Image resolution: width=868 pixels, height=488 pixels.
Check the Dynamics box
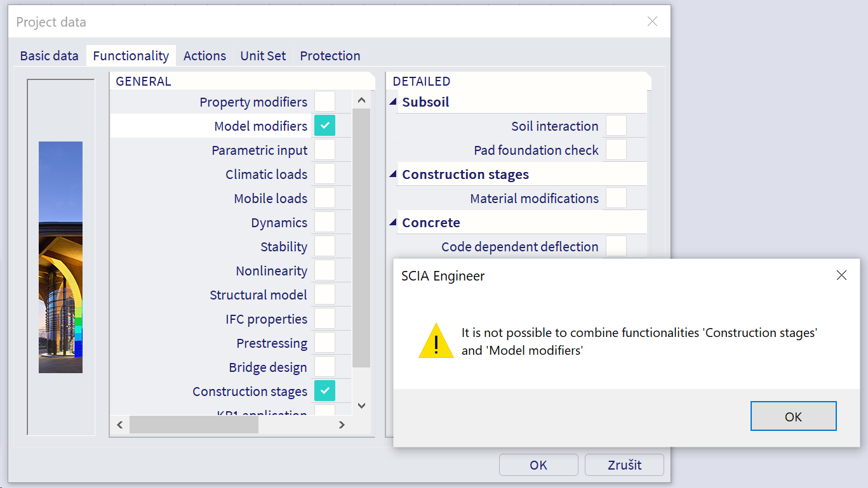324,222
